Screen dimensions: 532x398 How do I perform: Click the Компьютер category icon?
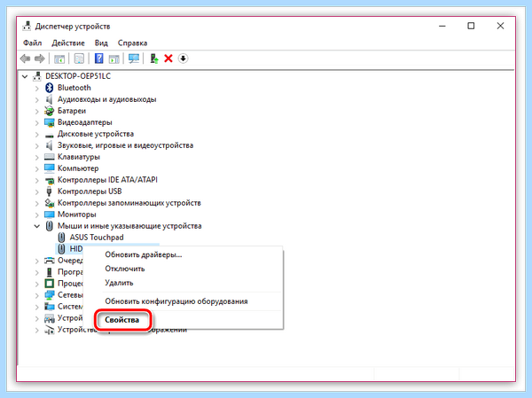(x=50, y=168)
